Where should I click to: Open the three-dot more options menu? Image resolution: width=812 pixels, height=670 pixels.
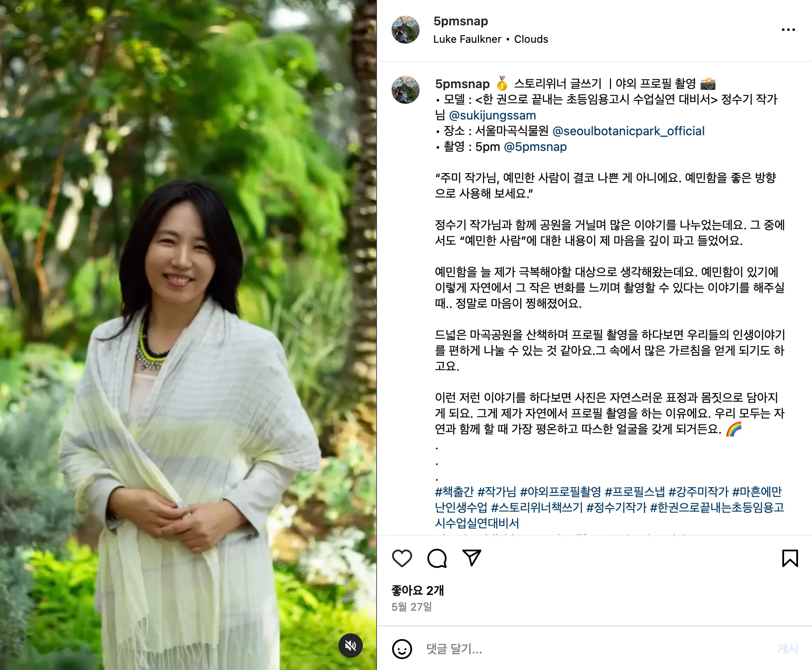point(788,30)
